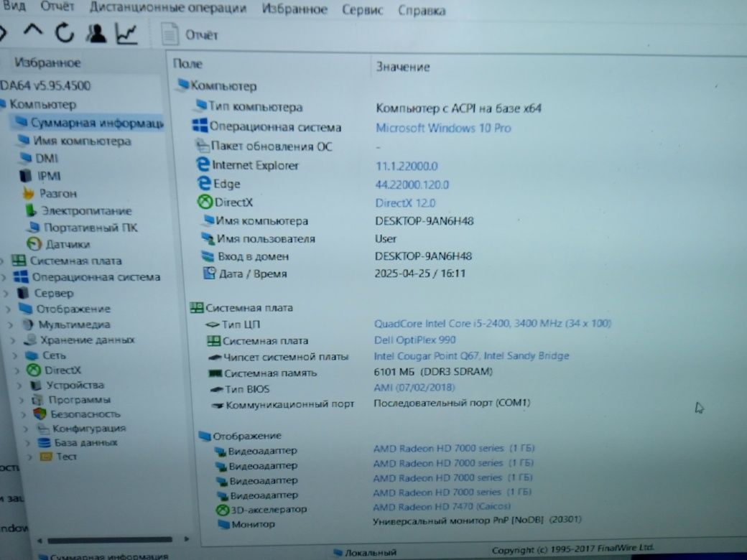Click the Разгон flame icon

tap(29, 193)
